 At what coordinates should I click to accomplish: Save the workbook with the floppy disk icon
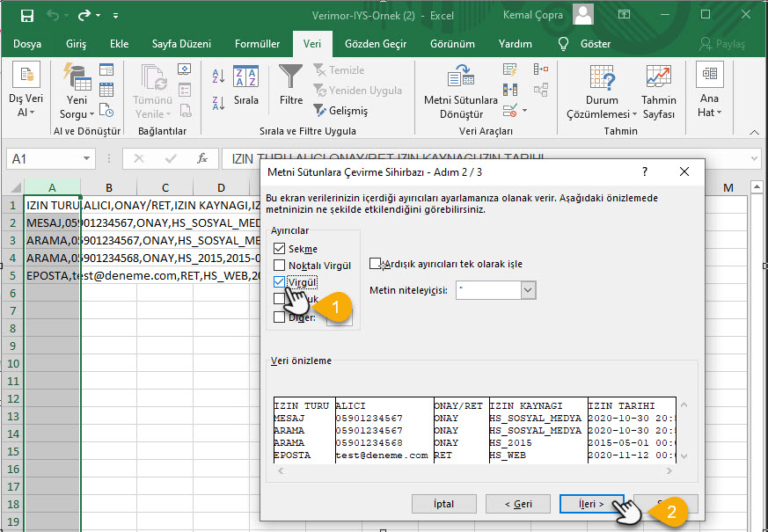(x=27, y=16)
